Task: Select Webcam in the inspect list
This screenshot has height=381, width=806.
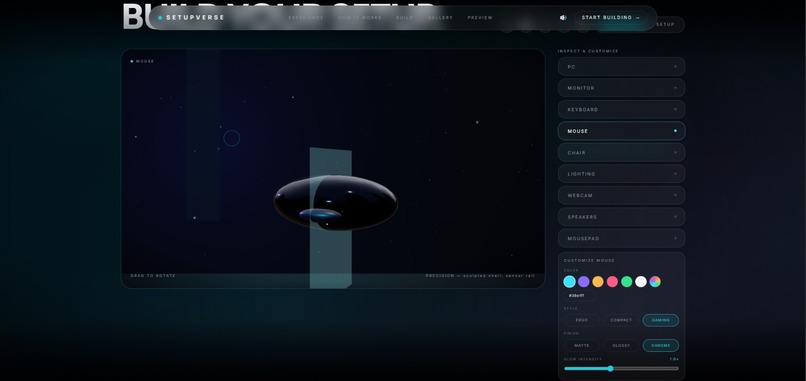Action: click(621, 195)
